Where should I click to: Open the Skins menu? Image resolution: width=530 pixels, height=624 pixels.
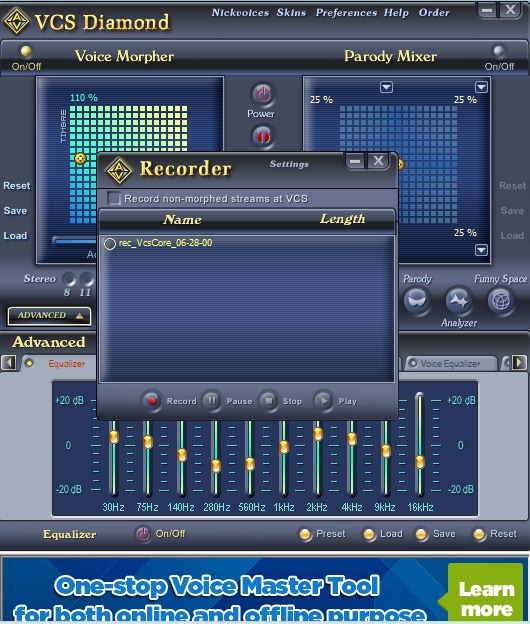[x=291, y=13]
